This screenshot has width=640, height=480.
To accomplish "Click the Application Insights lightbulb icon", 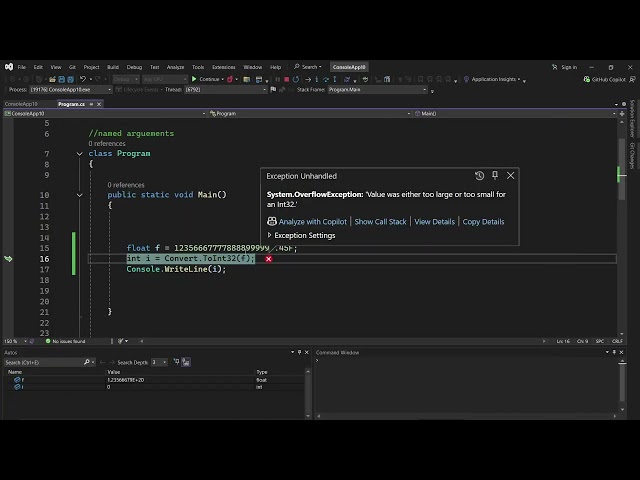I will point(467,79).
